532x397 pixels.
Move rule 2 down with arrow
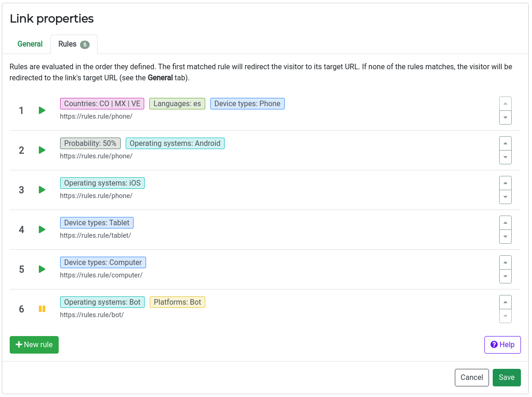[505, 157]
